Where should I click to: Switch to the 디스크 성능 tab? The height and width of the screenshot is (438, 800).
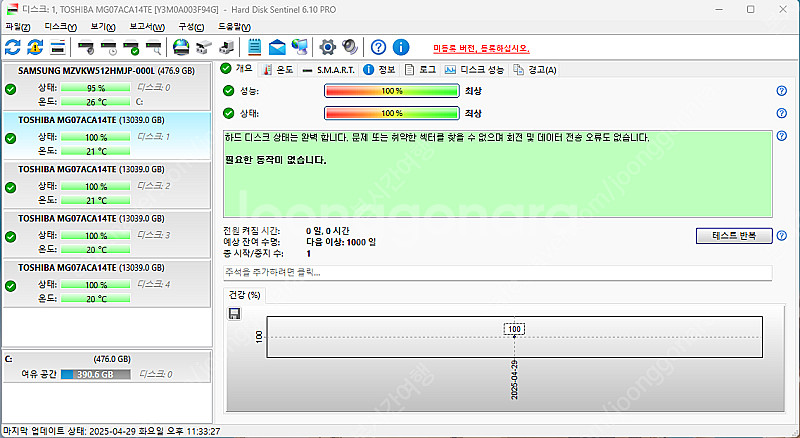[x=474, y=69]
